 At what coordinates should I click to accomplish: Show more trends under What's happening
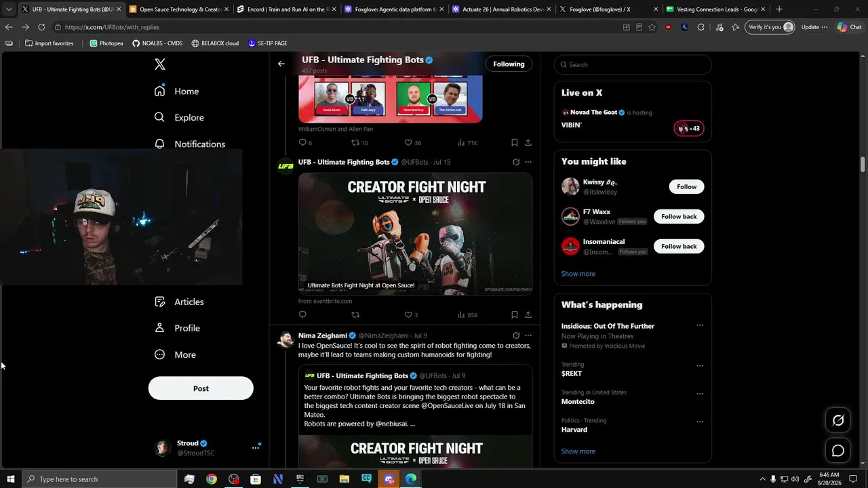pyautogui.click(x=578, y=451)
